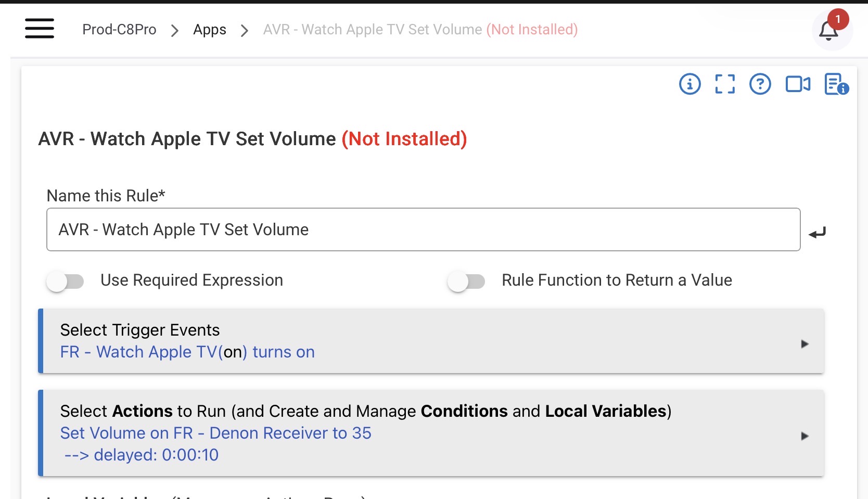Navigate to Apps in breadcrumb

pyautogui.click(x=209, y=30)
